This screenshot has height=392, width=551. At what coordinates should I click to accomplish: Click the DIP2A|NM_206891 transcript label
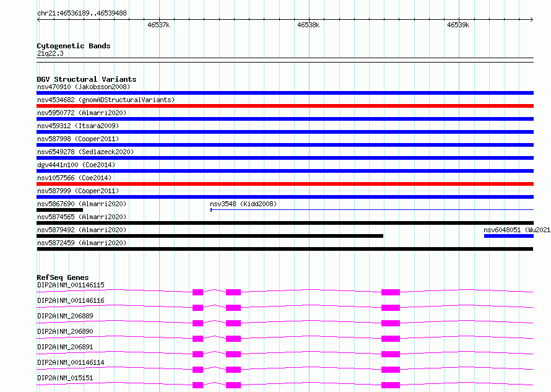pyautogui.click(x=66, y=347)
